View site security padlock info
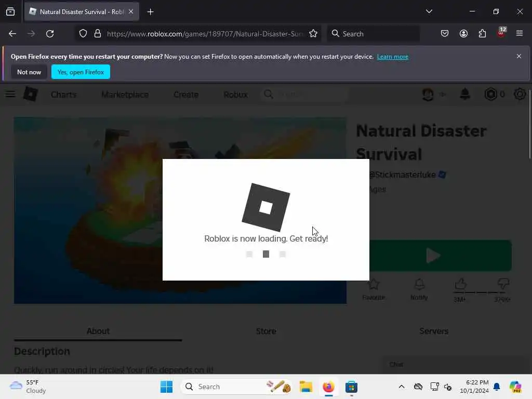This screenshot has width=532, height=399. [x=98, y=34]
